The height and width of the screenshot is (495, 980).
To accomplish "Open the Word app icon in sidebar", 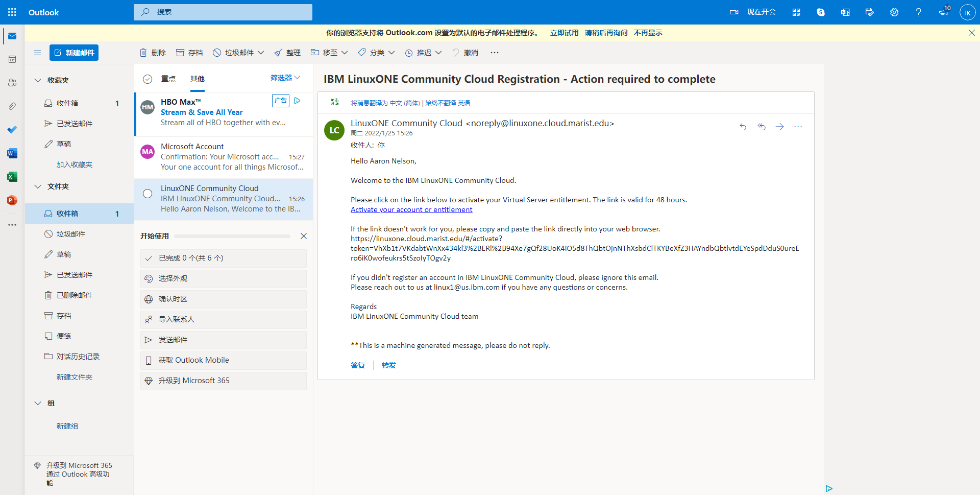I will click(12, 153).
